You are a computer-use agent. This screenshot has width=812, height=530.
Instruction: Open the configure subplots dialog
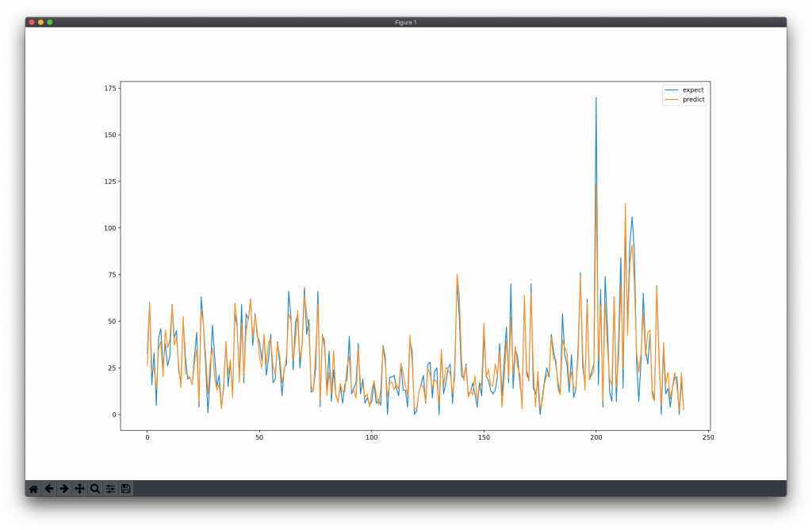point(110,489)
